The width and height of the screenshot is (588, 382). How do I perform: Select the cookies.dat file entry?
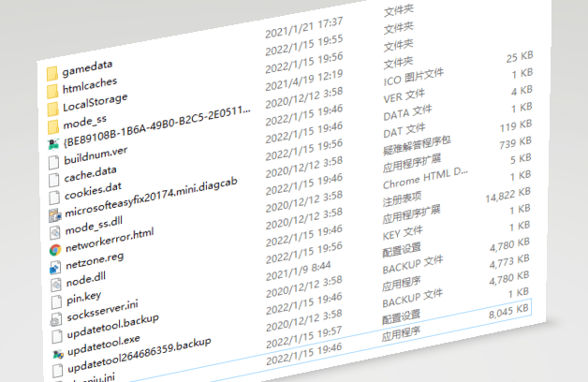tap(95, 190)
